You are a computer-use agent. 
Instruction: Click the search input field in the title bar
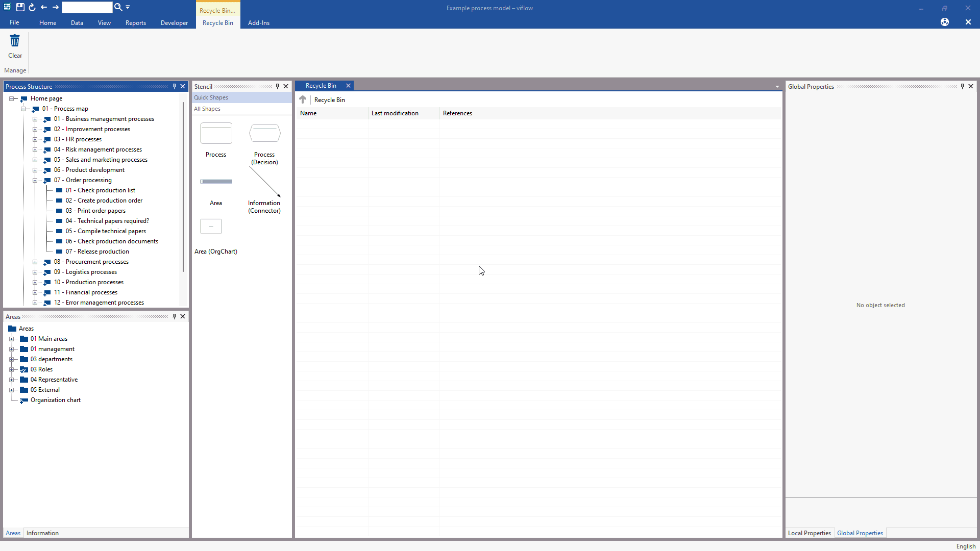[87, 7]
